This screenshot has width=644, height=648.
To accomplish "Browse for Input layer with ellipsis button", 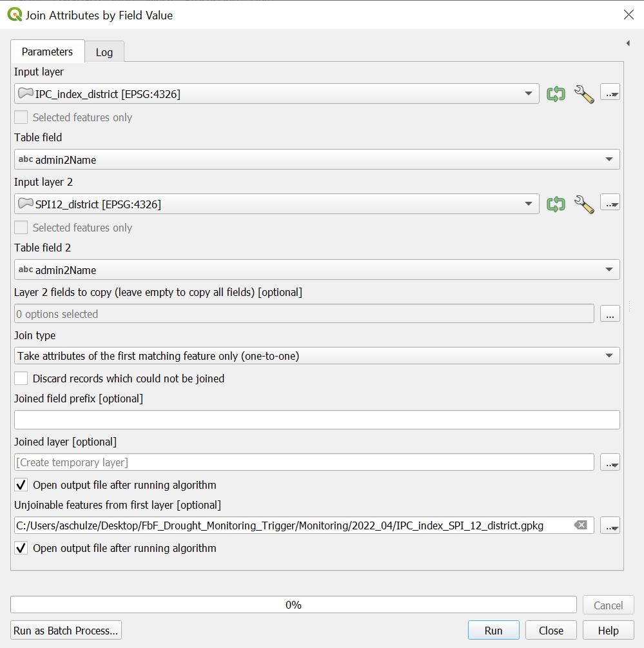I will [610, 93].
